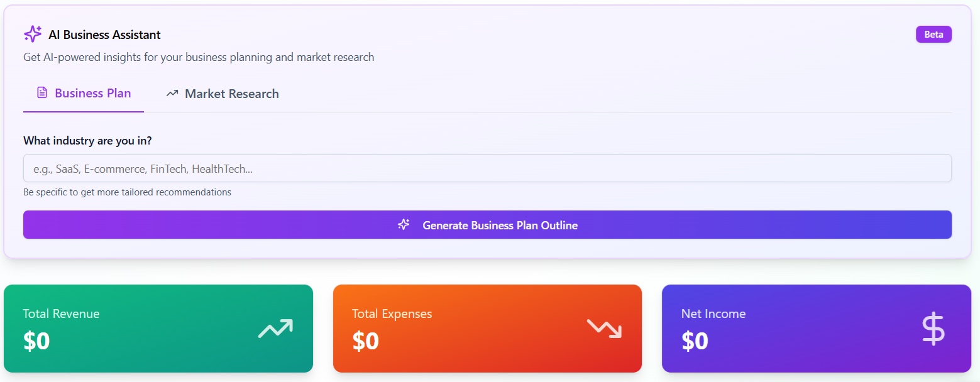980x382 pixels.
Task: Click the Net Income label
Action: tap(713, 314)
